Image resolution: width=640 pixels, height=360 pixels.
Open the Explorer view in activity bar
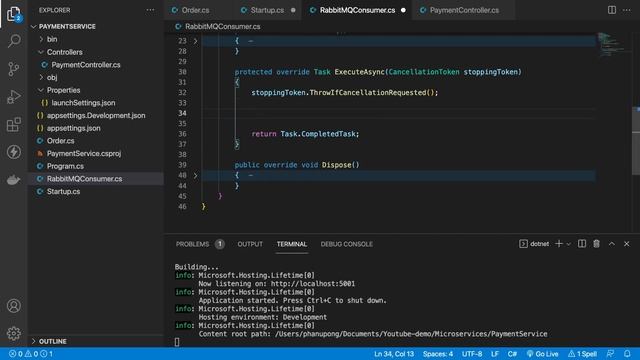point(13,14)
